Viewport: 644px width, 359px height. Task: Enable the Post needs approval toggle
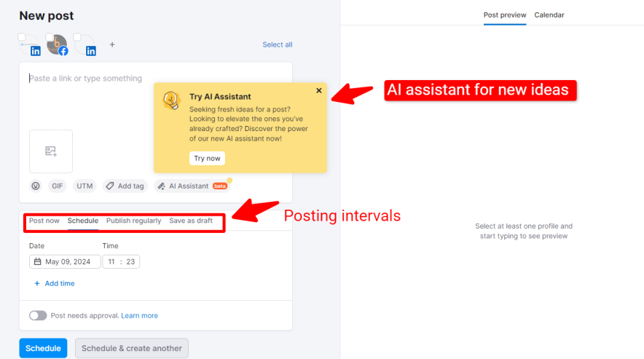[x=38, y=315]
